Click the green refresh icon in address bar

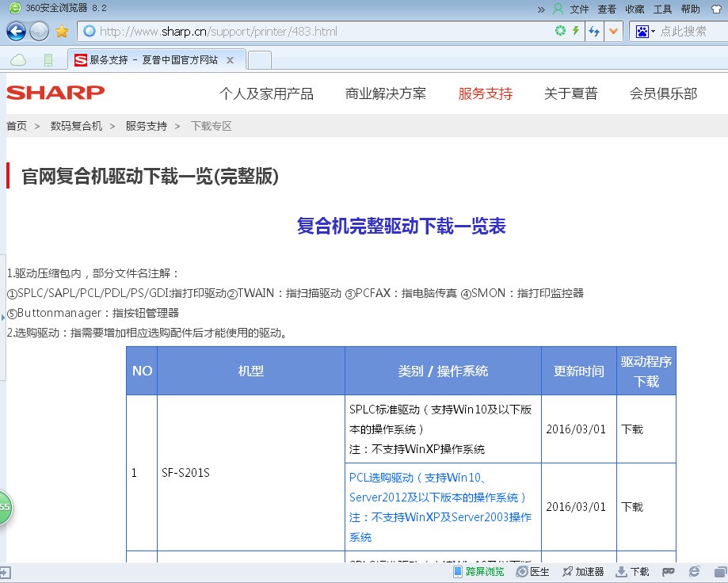pyautogui.click(x=560, y=31)
